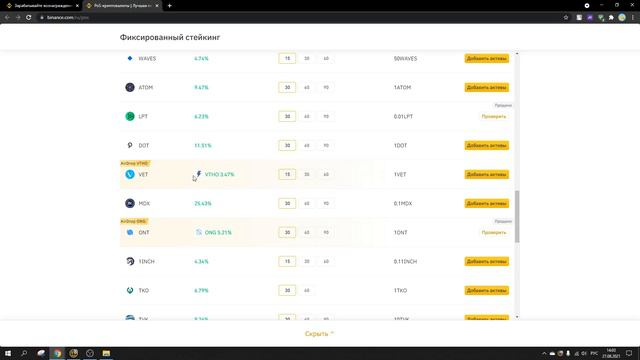Click Добавить активы for MDX
640x360 pixels.
(x=487, y=203)
